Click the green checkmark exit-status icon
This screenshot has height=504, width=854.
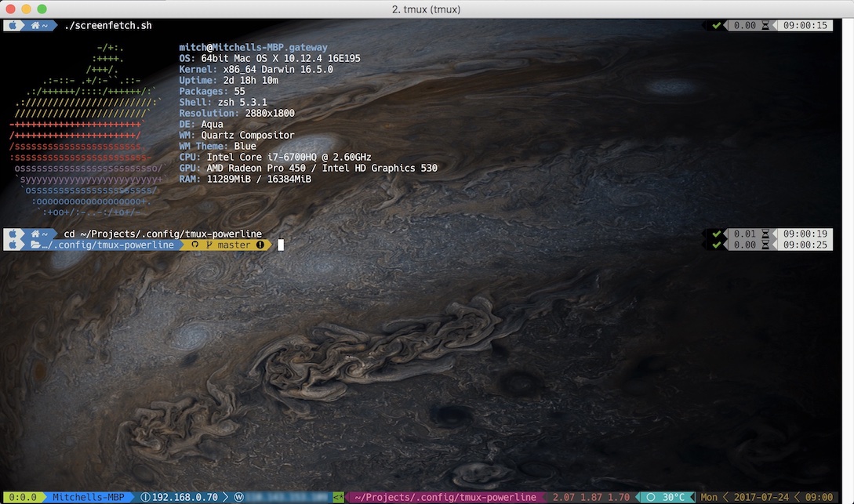coord(716,24)
